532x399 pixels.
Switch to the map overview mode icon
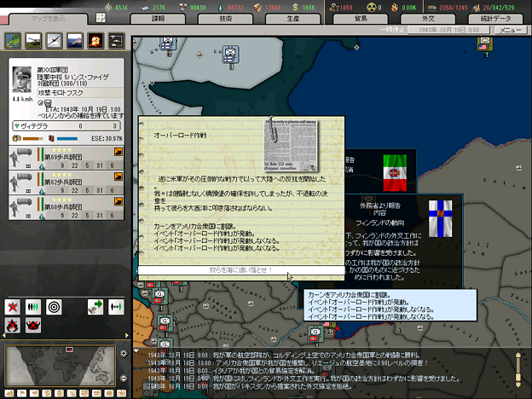coord(13,41)
